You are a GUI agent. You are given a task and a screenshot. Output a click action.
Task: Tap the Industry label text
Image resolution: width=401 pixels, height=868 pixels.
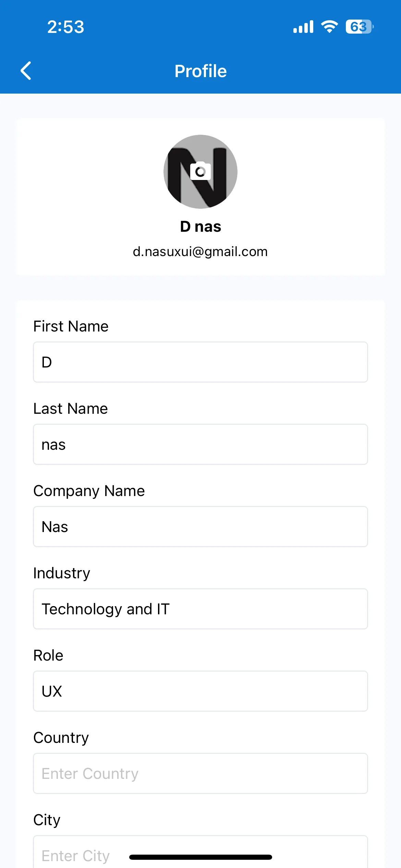click(62, 573)
